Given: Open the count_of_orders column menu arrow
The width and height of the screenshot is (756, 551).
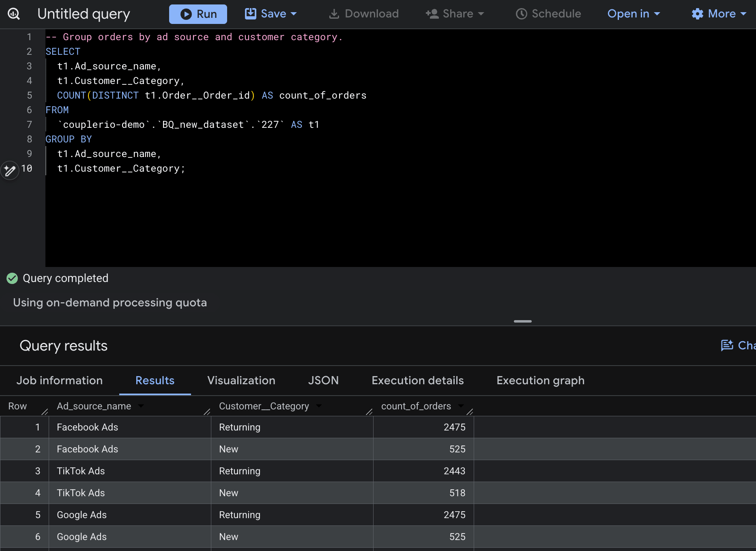Looking at the screenshot, I should click(461, 406).
